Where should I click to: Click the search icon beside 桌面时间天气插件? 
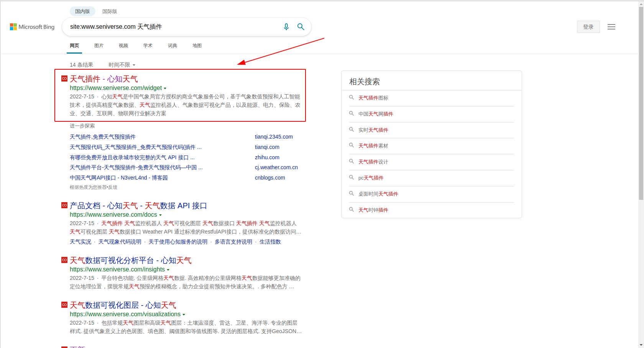point(351,194)
